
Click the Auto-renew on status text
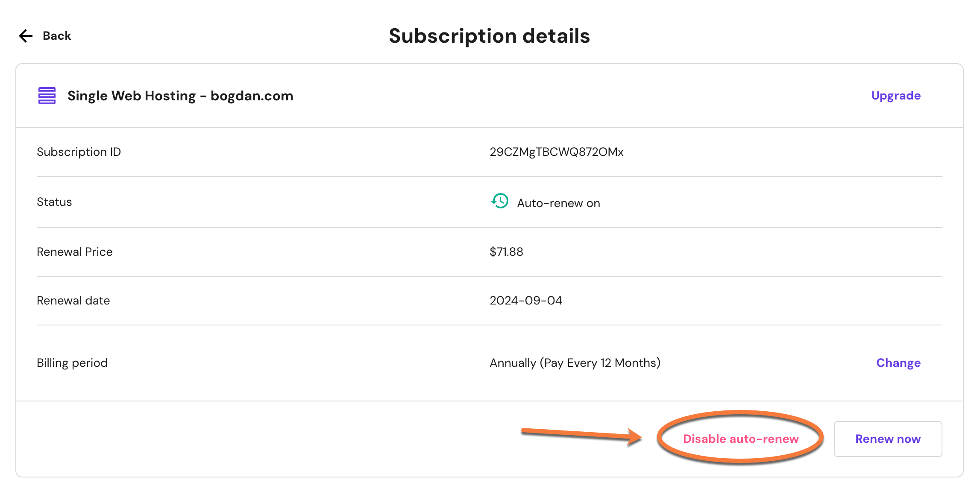pos(558,203)
